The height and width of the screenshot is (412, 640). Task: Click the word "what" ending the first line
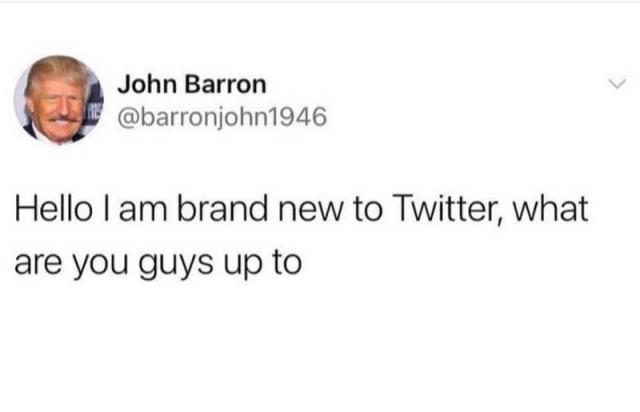point(550,209)
